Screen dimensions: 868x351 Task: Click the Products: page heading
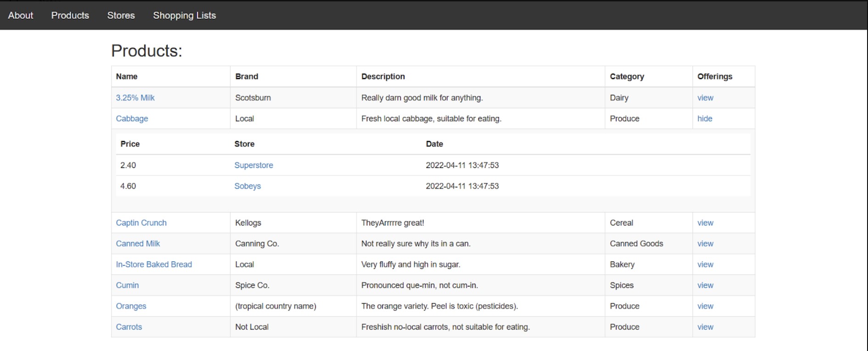point(146,50)
